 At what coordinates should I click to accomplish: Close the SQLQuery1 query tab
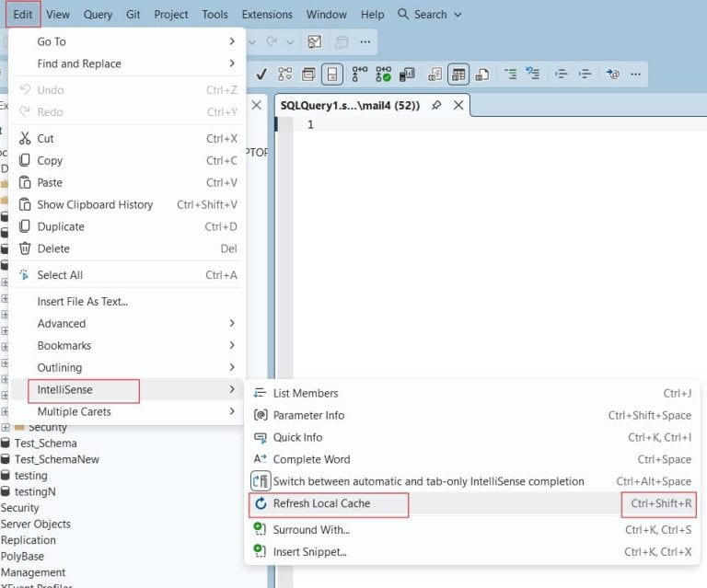point(458,106)
